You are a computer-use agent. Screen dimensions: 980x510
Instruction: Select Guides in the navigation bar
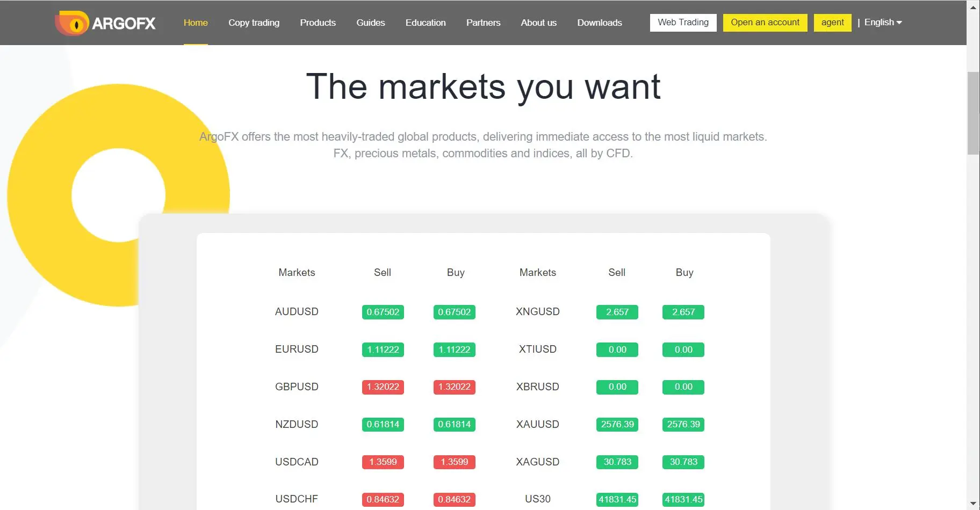(370, 23)
